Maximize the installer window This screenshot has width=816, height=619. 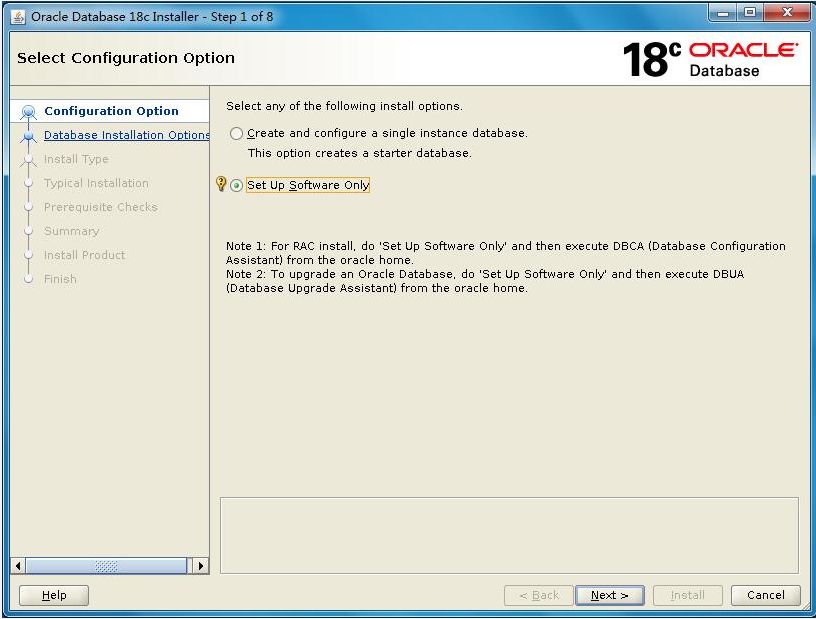click(750, 12)
